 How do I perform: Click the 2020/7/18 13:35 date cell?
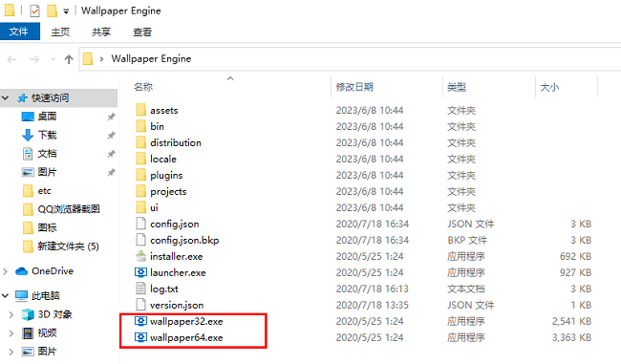point(373,305)
